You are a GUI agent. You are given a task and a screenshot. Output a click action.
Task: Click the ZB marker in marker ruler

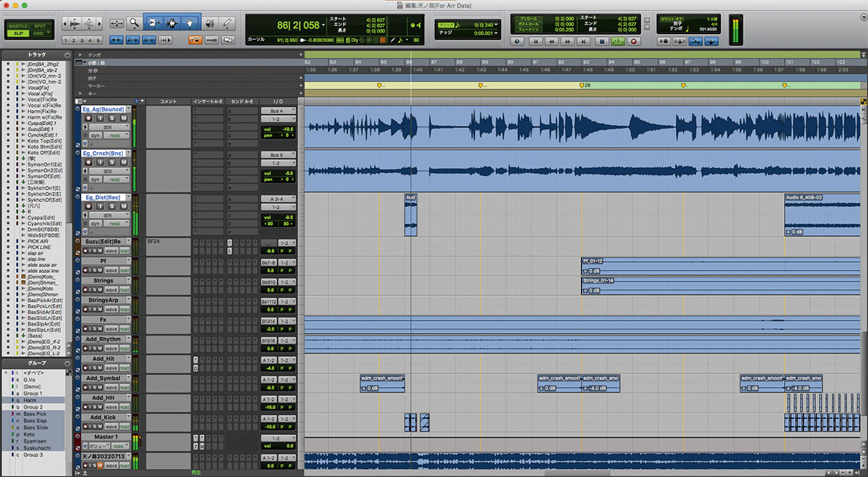click(583, 85)
